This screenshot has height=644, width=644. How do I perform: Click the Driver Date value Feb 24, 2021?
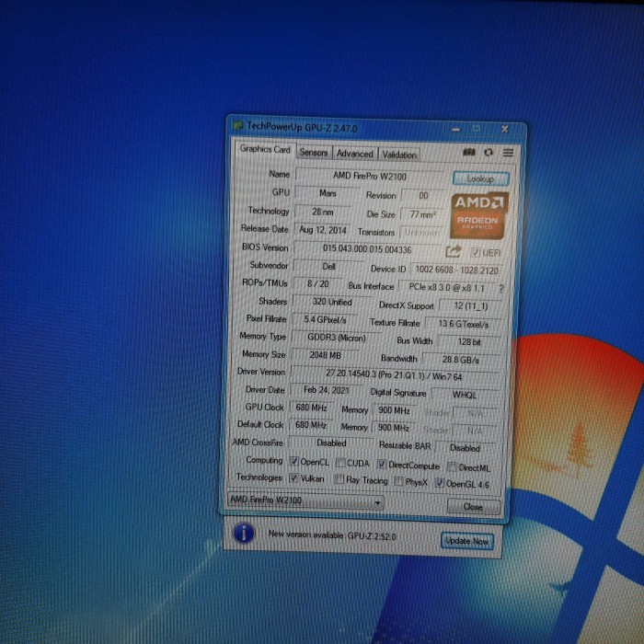[326, 390]
